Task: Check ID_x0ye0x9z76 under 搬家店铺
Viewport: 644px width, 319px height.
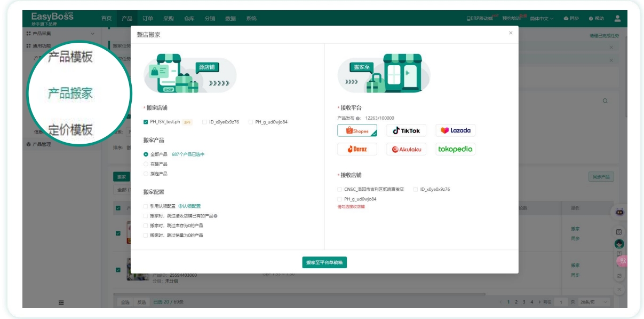Action: point(204,122)
